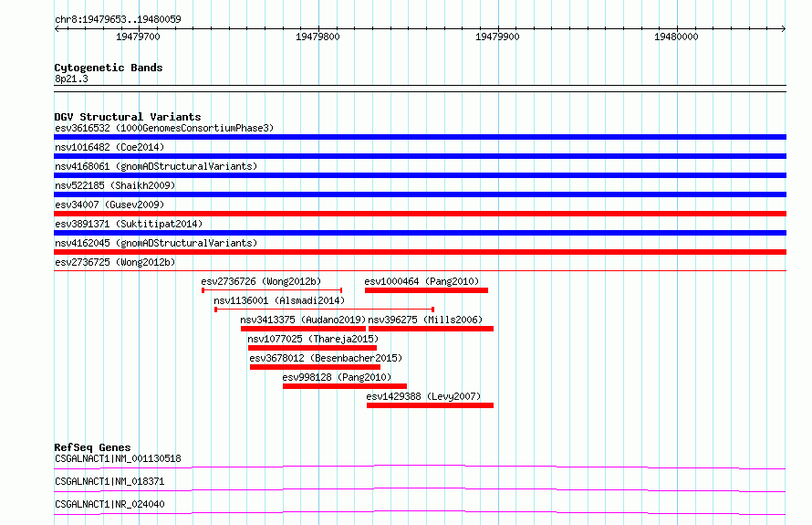This screenshot has height=525, width=812.
Task: Click the red bar under esv1429388
Action: pos(430,405)
